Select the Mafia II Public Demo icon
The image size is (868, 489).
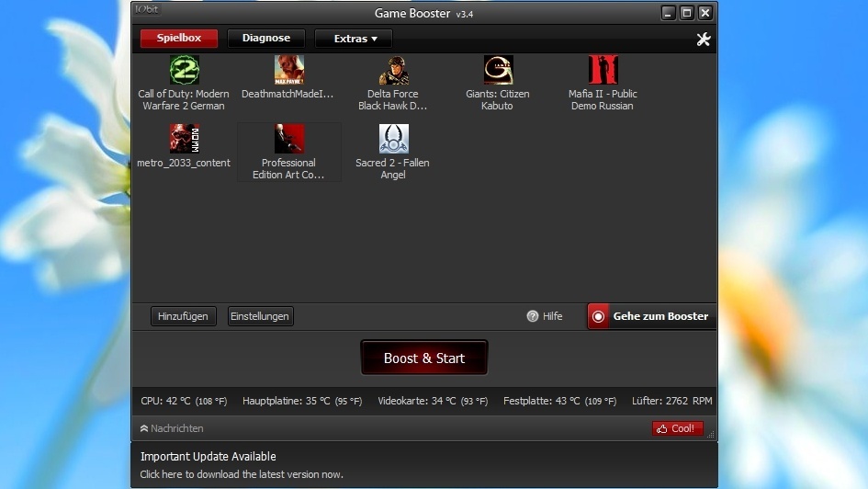pyautogui.click(x=603, y=71)
